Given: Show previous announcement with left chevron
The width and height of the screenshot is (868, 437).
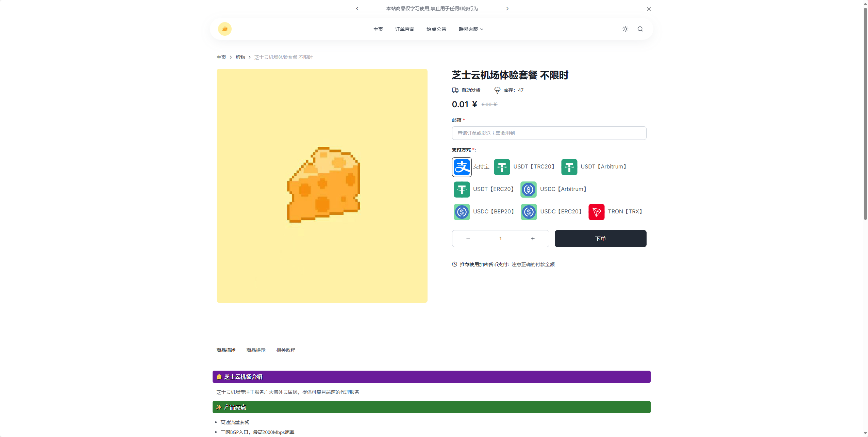Looking at the screenshot, I should pyautogui.click(x=357, y=9).
